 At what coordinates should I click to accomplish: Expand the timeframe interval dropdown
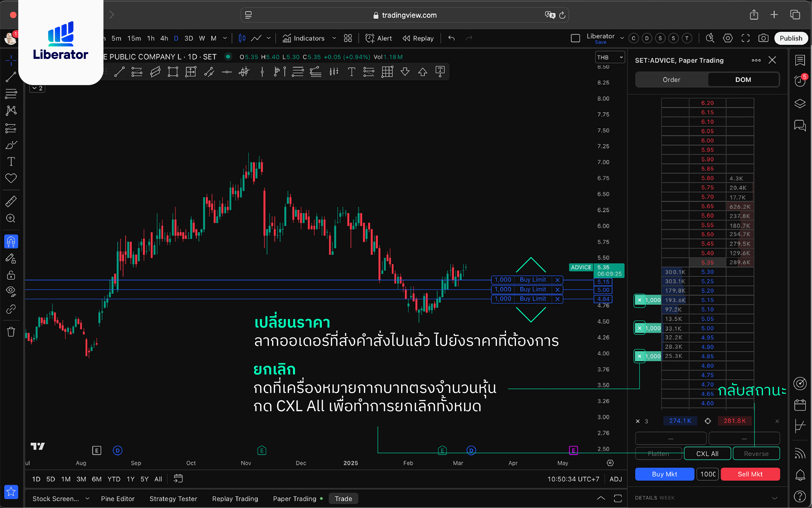(225, 38)
